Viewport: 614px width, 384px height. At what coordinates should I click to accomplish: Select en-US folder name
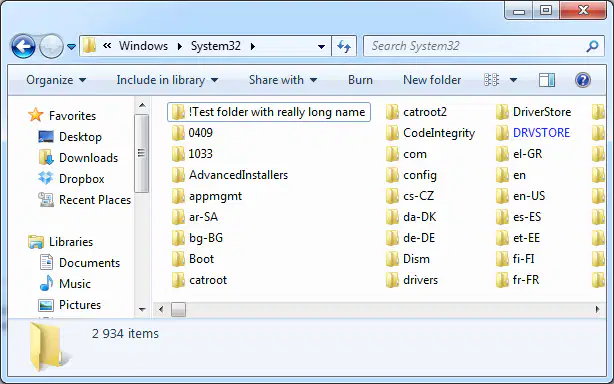(529, 196)
